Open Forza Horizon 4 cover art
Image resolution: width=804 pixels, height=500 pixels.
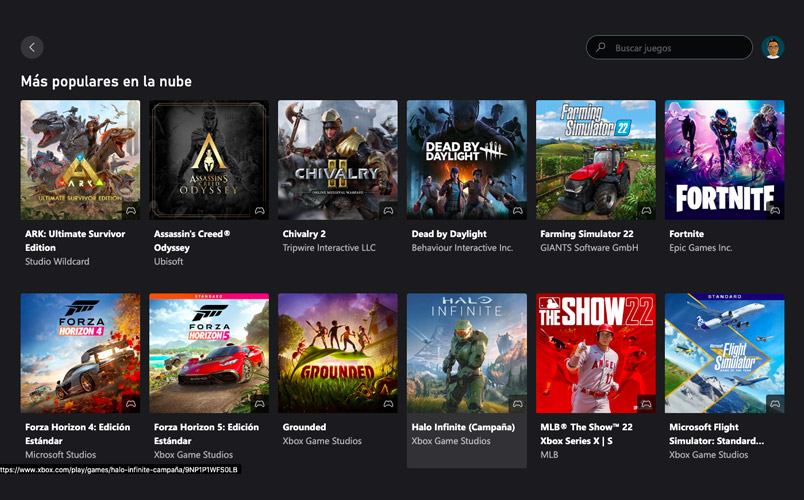tap(80, 353)
